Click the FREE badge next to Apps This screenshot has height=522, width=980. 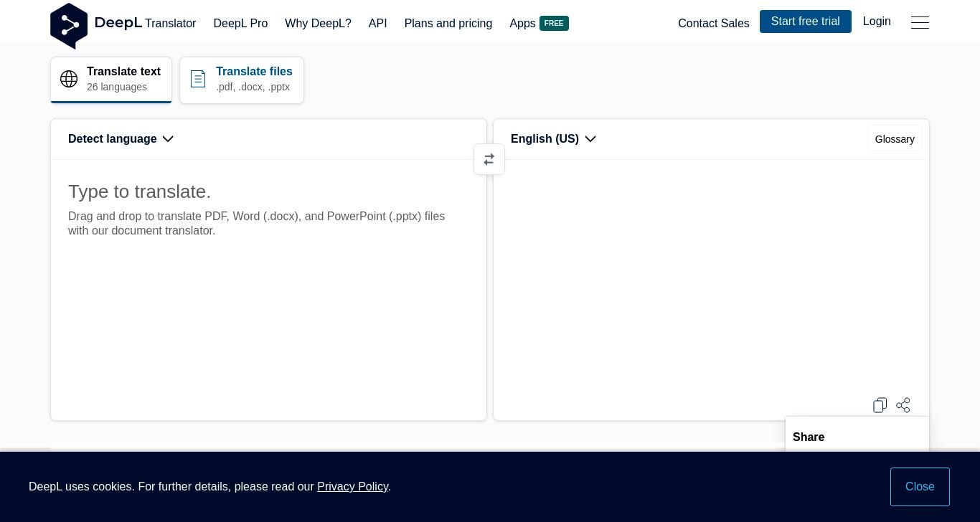pos(554,24)
